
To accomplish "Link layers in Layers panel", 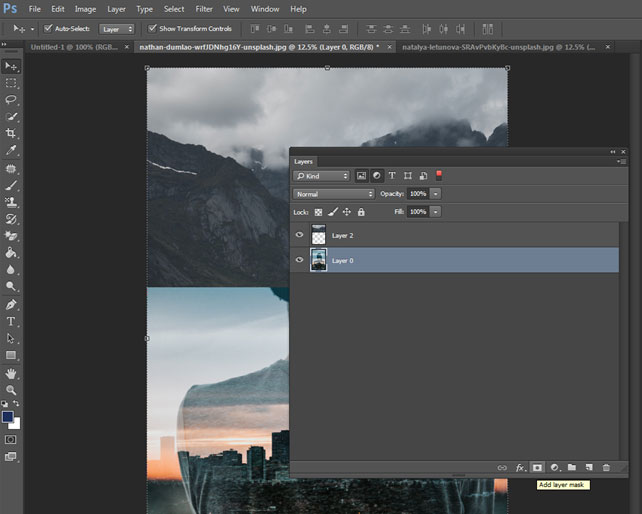I will [x=502, y=467].
